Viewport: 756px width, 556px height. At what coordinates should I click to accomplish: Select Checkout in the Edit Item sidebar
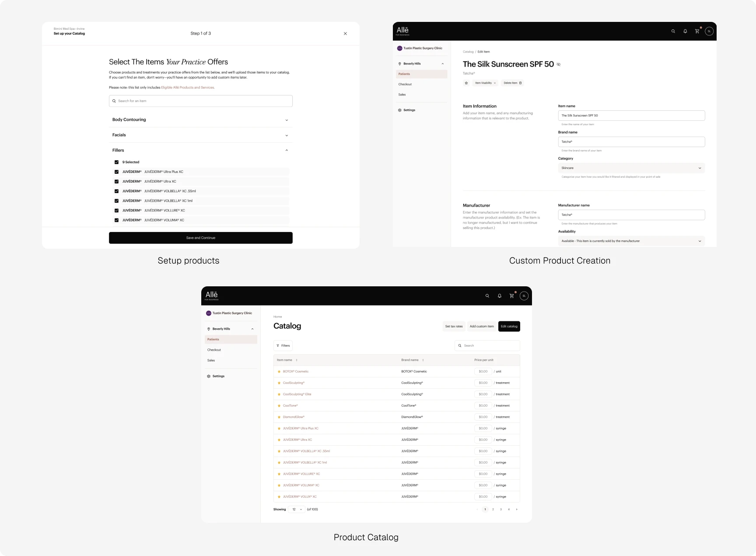[405, 84]
